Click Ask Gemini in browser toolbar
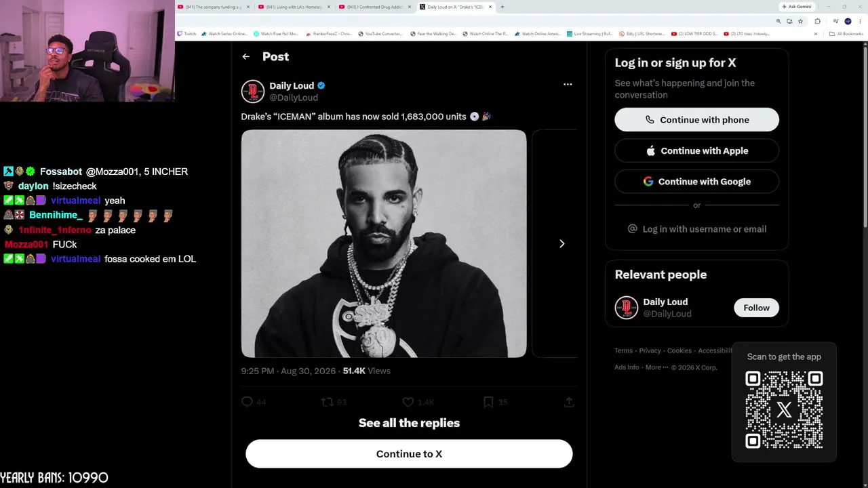The image size is (868, 488). (x=797, y=7)
